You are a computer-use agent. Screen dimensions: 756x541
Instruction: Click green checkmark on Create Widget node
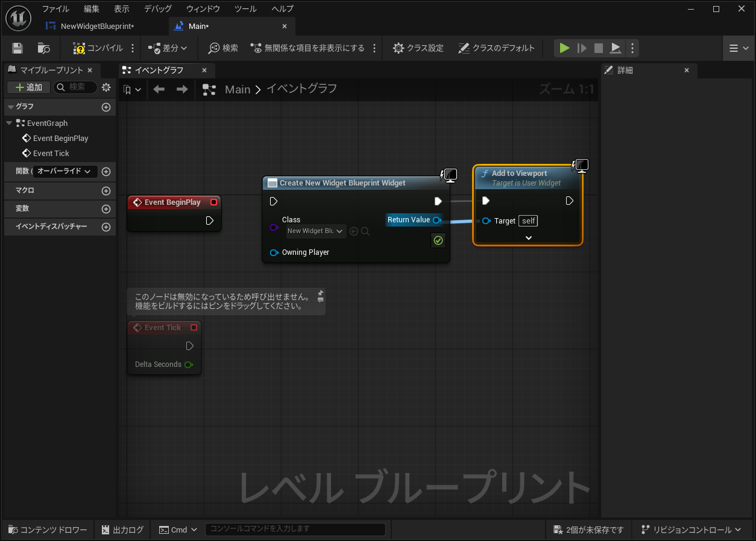(438, 240)
